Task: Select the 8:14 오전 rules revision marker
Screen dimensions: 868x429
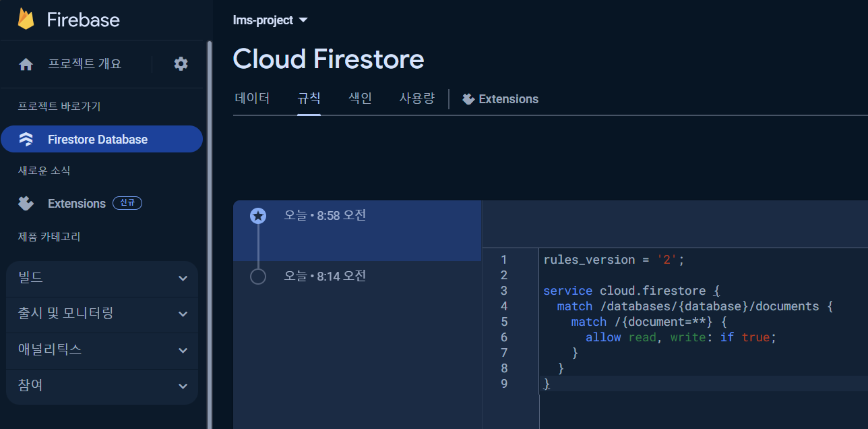Action: (x=258, y=276)
